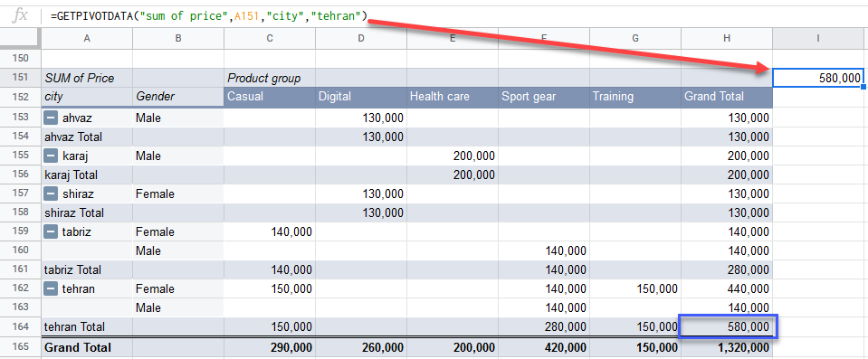The height and width of the screenshot is (359, 868).
Task: Select row 163 header
Action: [20, 308]
